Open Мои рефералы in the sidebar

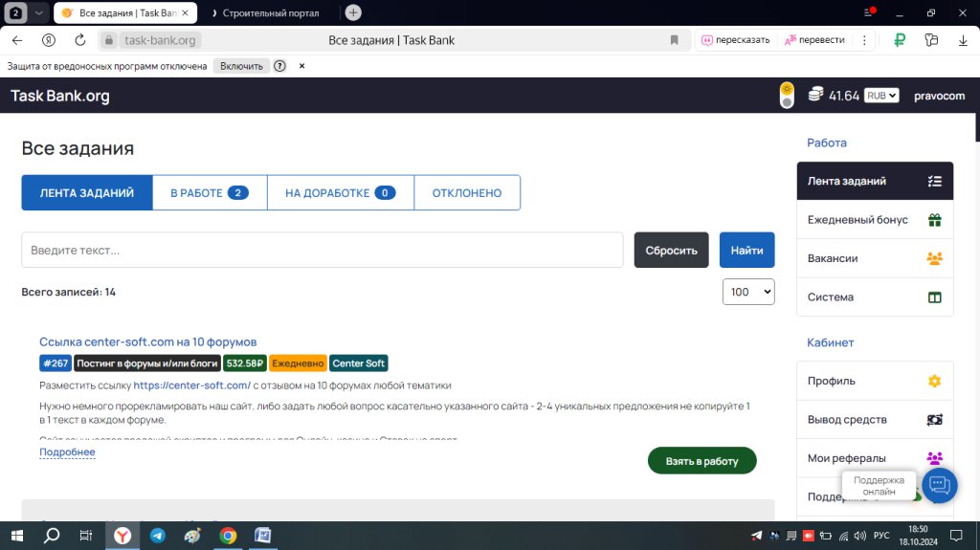(x=875, y=458)
